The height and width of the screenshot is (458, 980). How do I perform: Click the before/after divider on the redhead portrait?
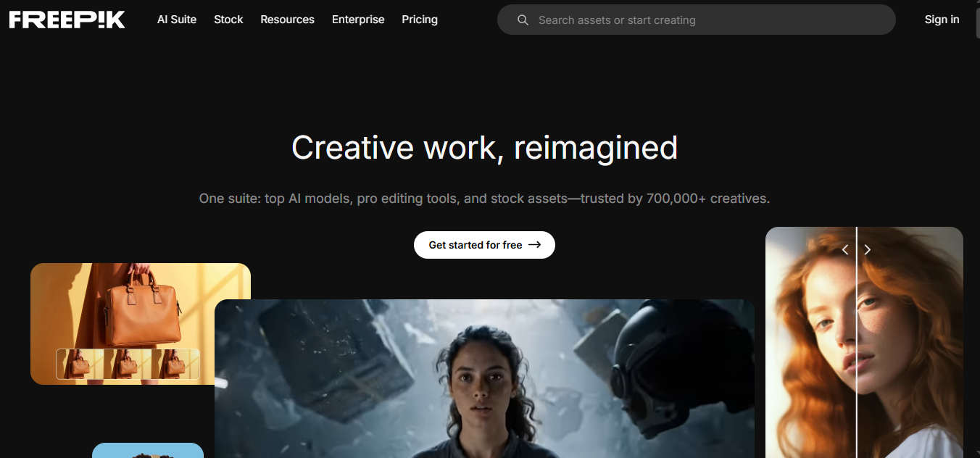pos(856,342)
